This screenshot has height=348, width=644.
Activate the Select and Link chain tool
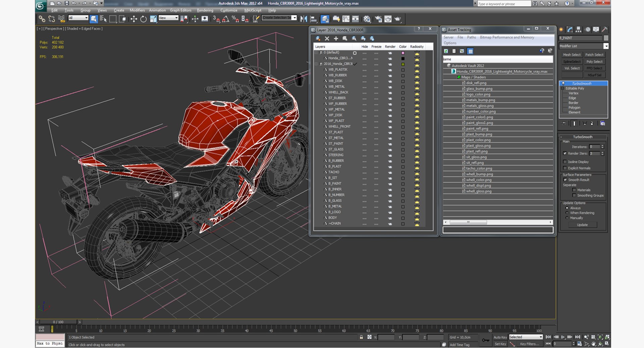click(x=42, y=19)
